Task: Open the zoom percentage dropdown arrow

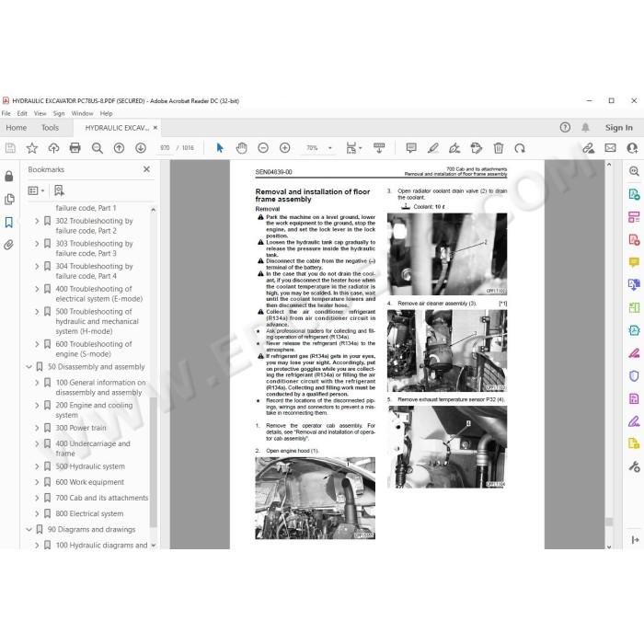Action: tap(329, 148)
